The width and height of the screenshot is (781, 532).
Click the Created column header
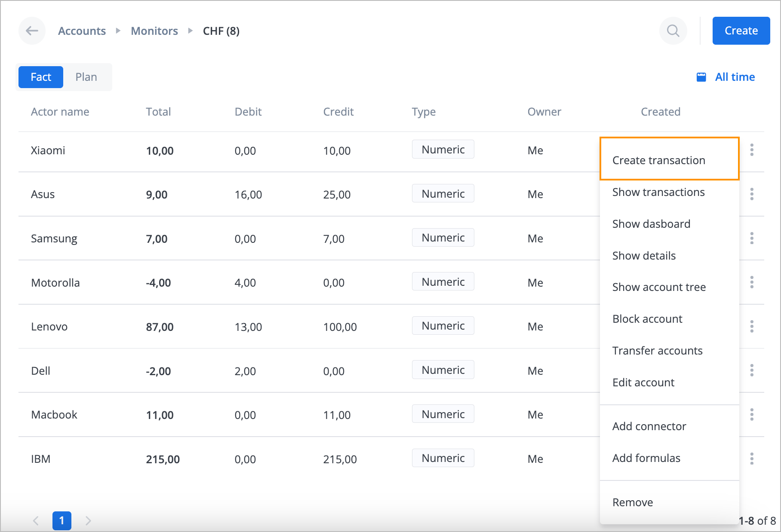pyautogui.click(x=661, y=112)
